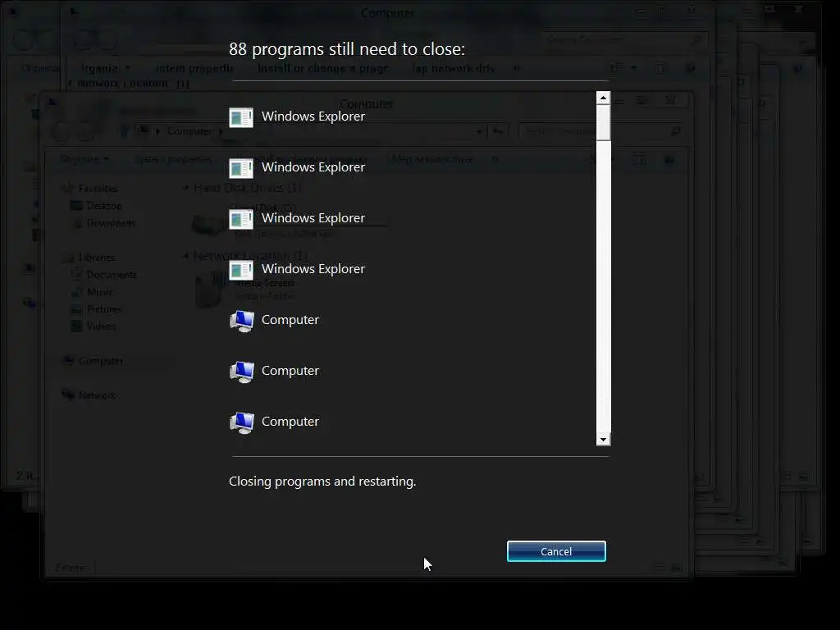Click the program list scrollbar thumb

[603, 123]
